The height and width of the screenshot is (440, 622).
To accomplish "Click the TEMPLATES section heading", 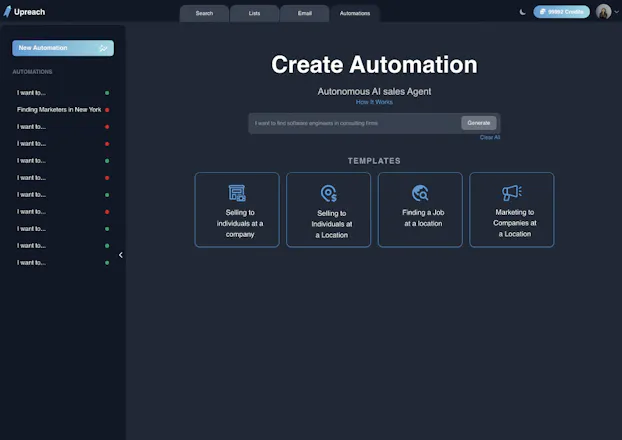I will coord(374,161).
